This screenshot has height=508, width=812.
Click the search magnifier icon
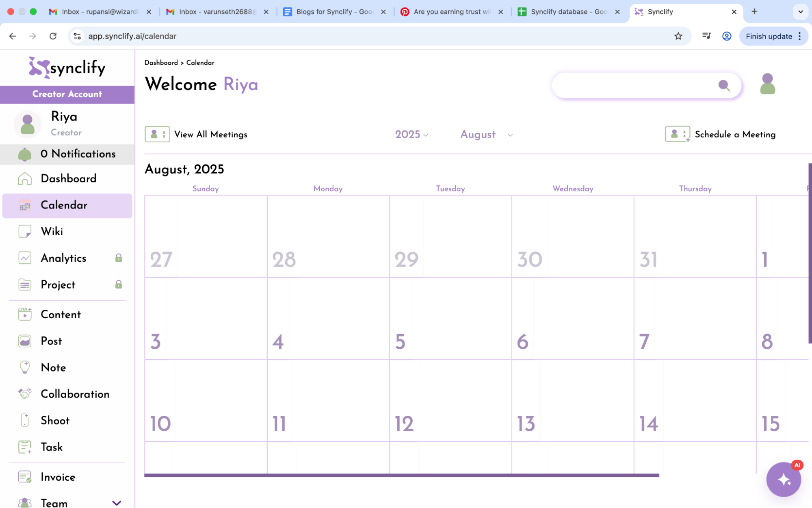tap(725, 86)
